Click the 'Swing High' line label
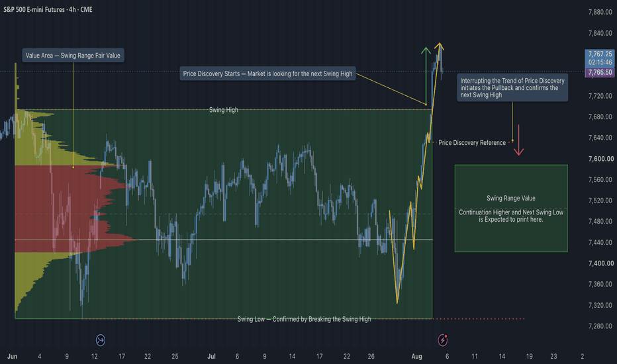 tap(224, 110)
